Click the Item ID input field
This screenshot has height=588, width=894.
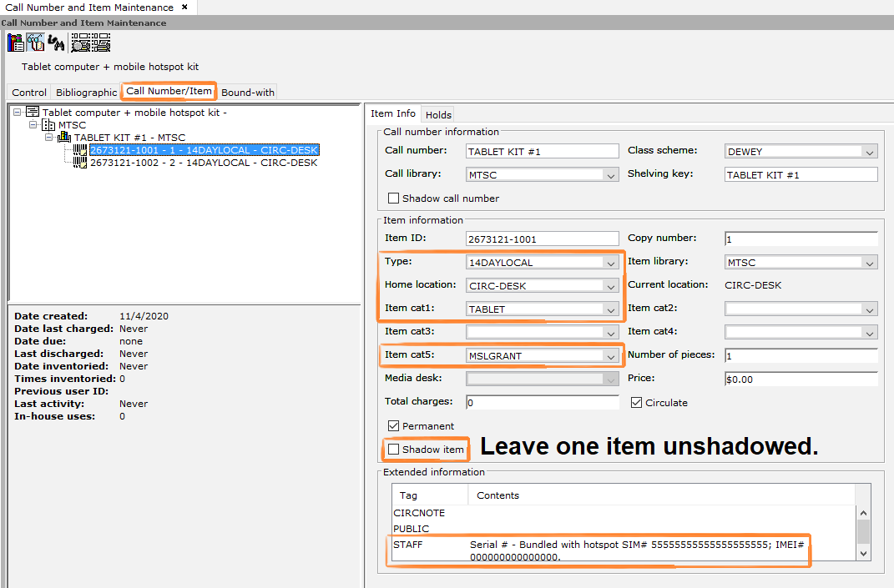point(542,238)
